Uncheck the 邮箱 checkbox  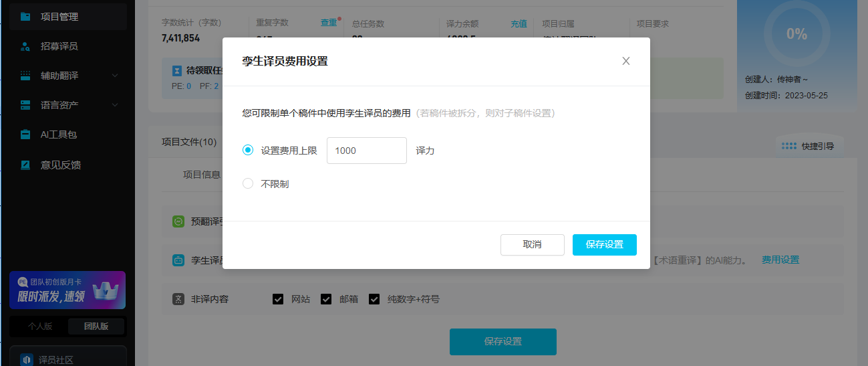(x=326, y=299)
